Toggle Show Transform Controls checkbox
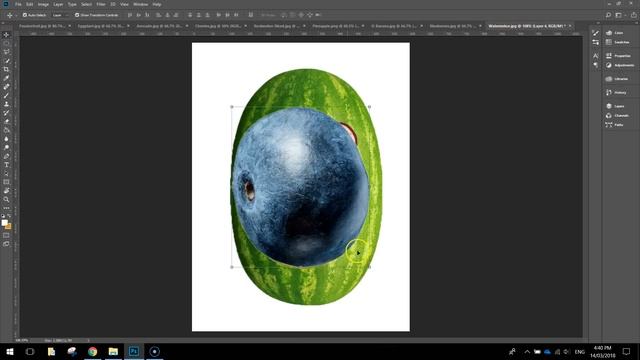The image size is (640, 360). click(77, 15)
